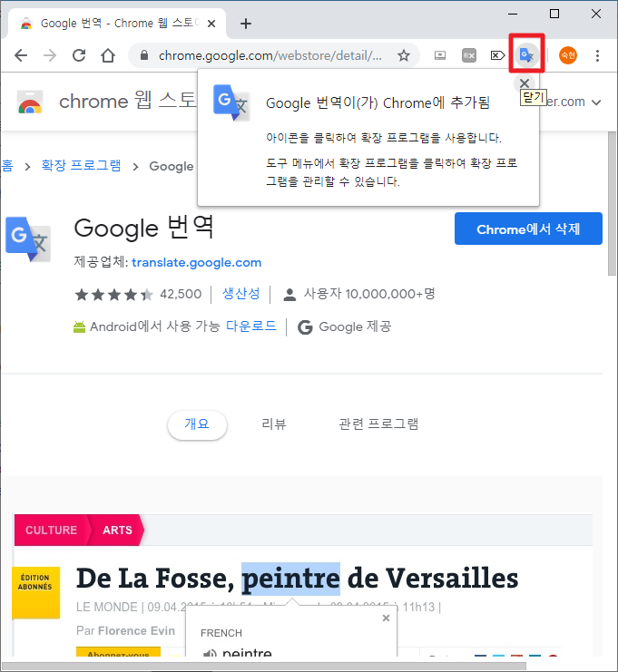Click the Google Translate extension icon
This screenshot has height=672, width=618.
(526, 54)
